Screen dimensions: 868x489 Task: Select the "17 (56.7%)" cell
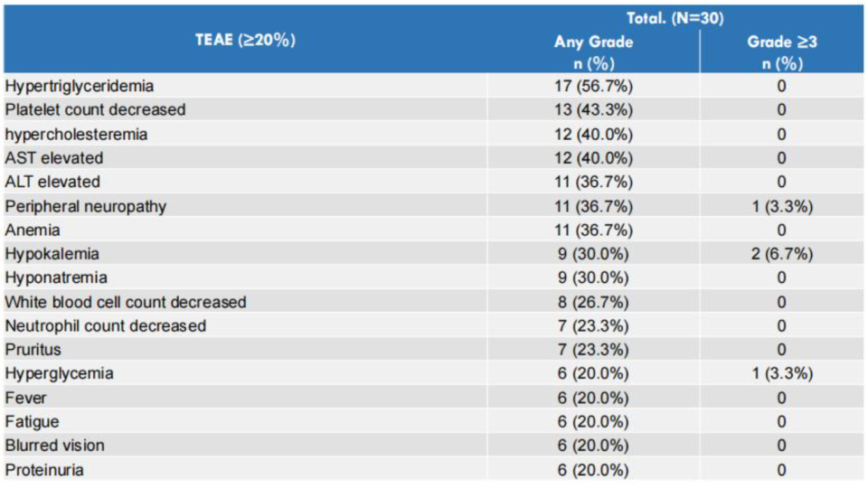point(593,86)
